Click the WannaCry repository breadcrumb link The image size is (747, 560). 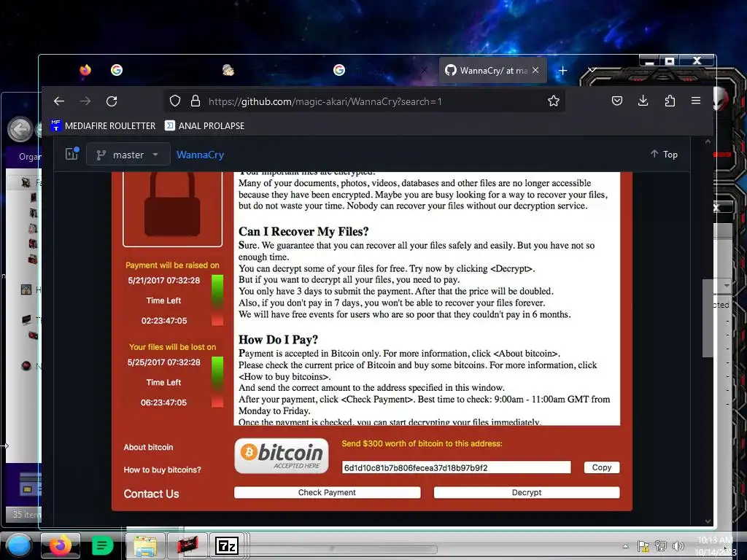point(200,155)
